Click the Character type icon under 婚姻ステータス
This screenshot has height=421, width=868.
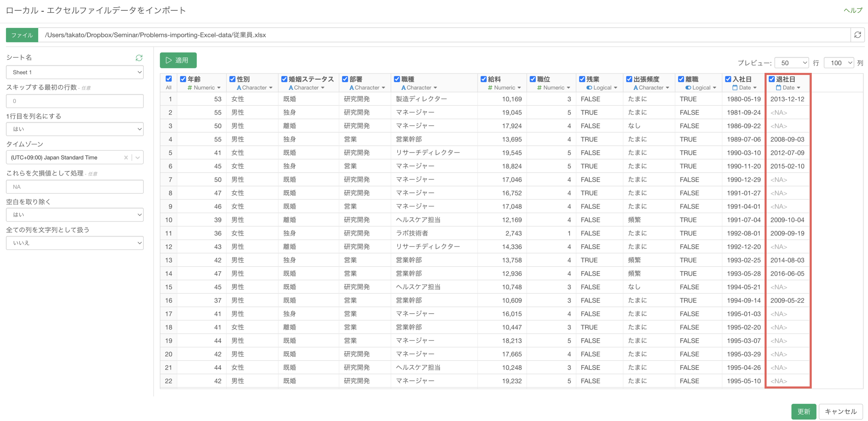290,88
